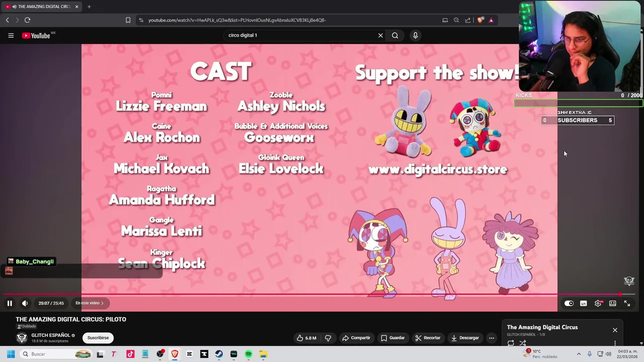Search in the taskbar Buscar box

click(x=55, y=354)
